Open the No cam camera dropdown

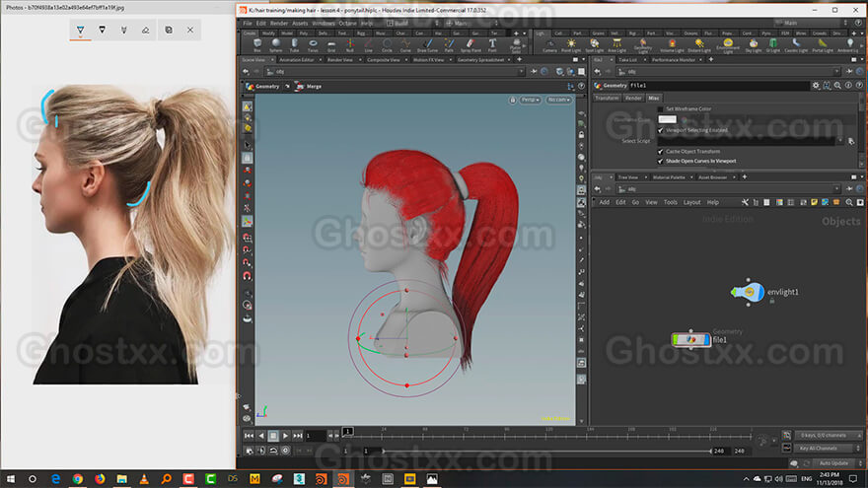(x=558, y=100)
